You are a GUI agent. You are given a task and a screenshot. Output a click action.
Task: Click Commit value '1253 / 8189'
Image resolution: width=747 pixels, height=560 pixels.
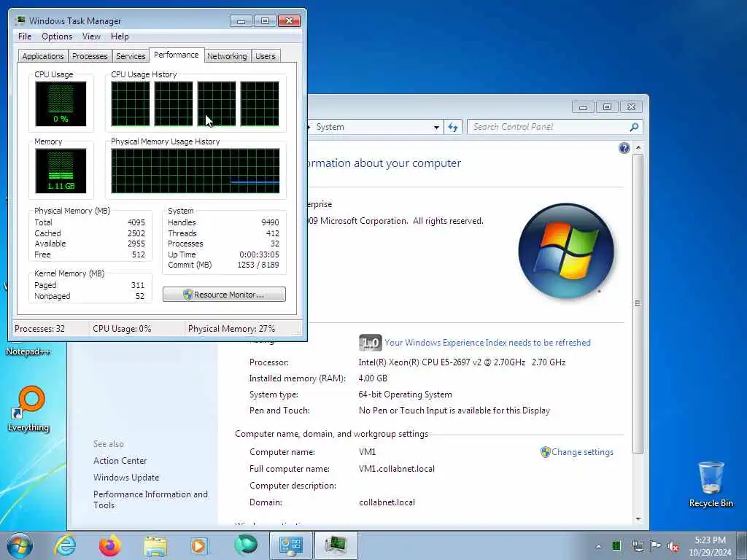coord(258,265)
